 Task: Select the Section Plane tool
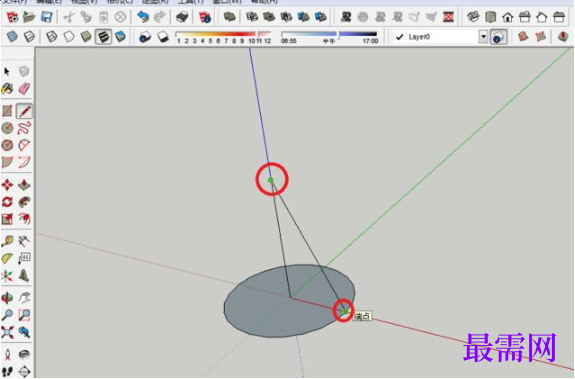click(x=24, y=371)
